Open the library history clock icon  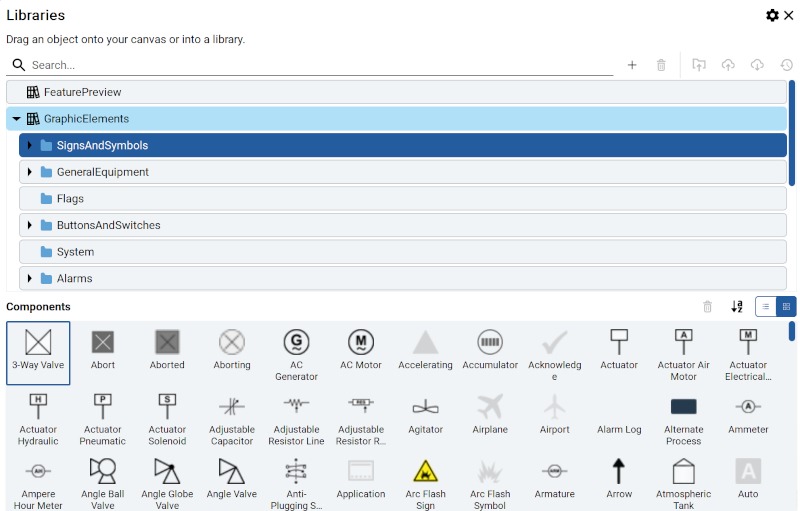[787, 65]
